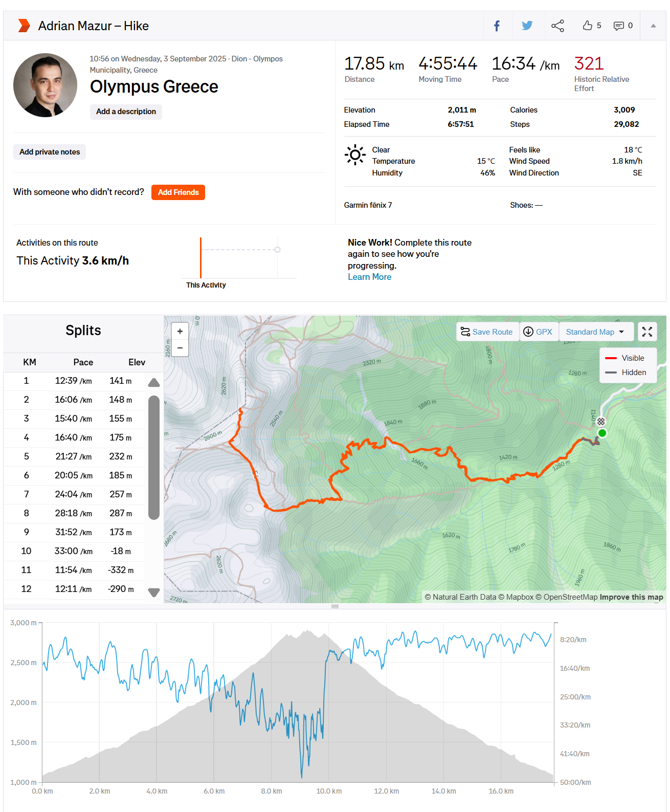Share the activity to Facebook
Image resolution: width=670 pixels, height=812 pixels.
tap(497, 26)
